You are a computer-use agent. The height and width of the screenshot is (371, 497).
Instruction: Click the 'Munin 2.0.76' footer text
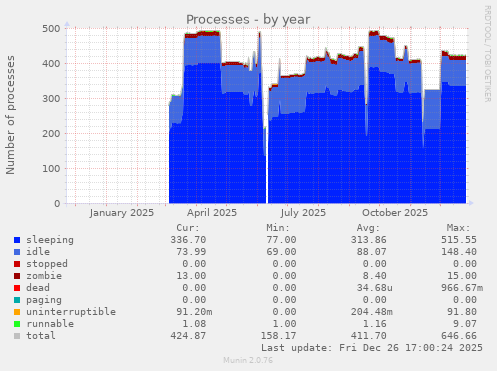pos(248,360)
